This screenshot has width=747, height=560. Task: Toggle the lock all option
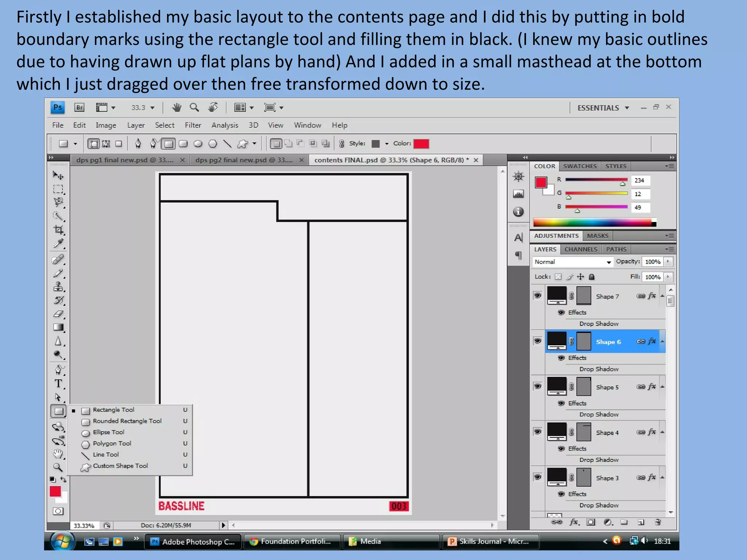pyautogui.click(x=592, y=277)
